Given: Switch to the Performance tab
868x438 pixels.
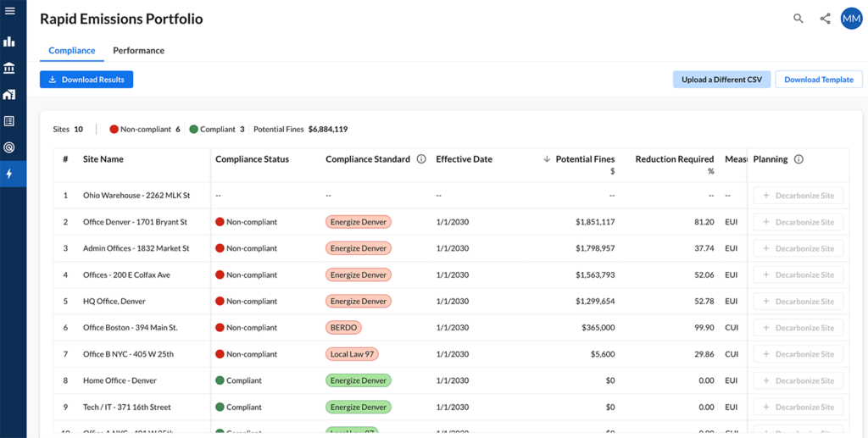Looking at the screenshot, I should [138, 51].
